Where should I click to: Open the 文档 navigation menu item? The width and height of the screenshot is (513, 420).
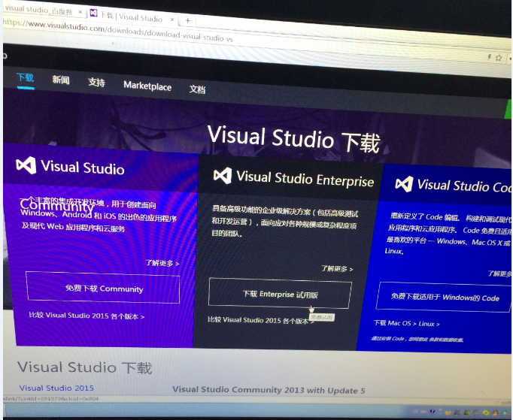coord(197,89)
